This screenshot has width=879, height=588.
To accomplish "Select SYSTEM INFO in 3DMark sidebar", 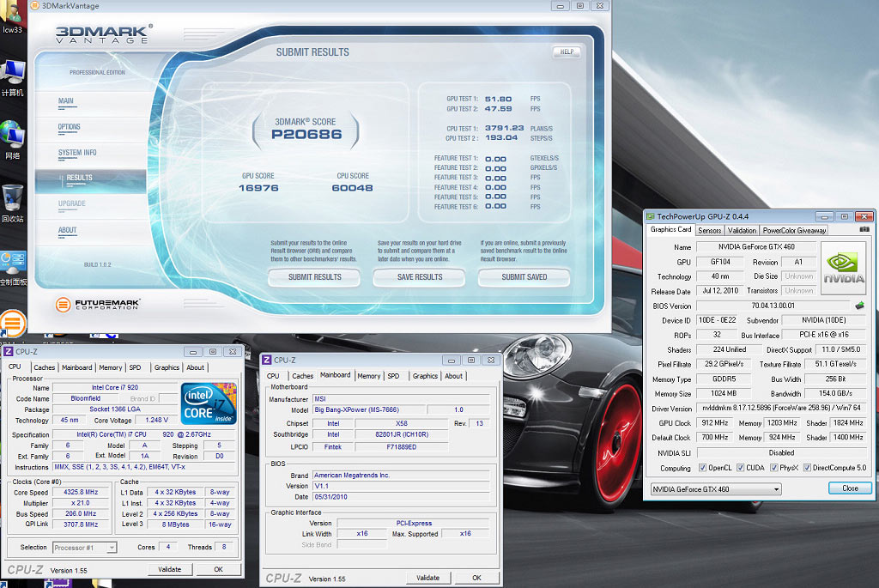I will (77, 153).
